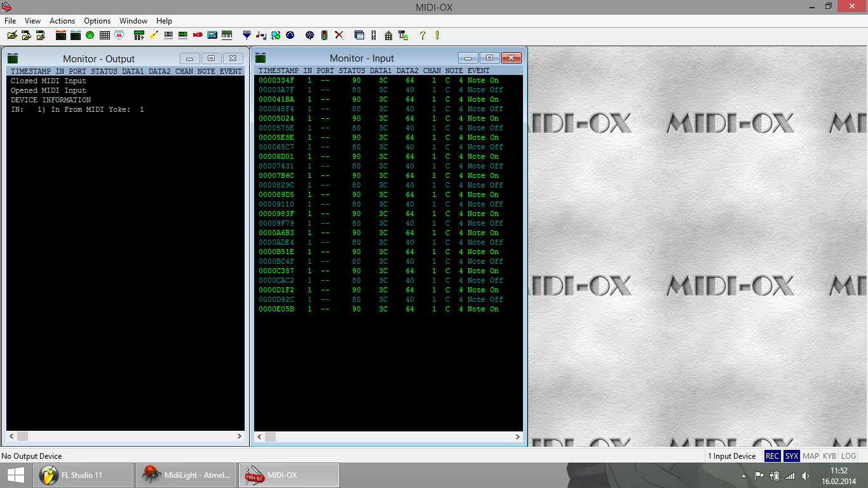
Task: Maximize the Monitor - Output window
Action: pos(212,58)
